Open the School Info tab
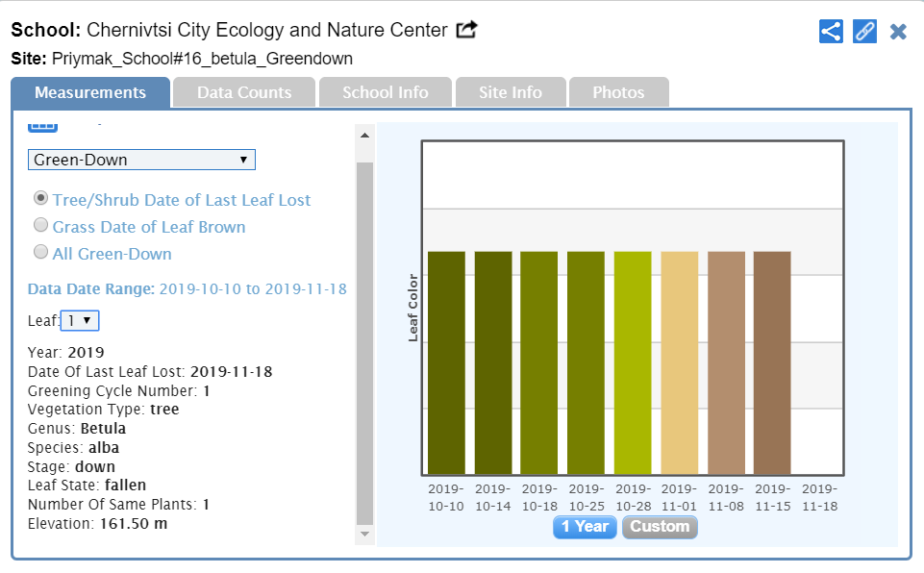The image size is (924, 573). tap(385, 92)
